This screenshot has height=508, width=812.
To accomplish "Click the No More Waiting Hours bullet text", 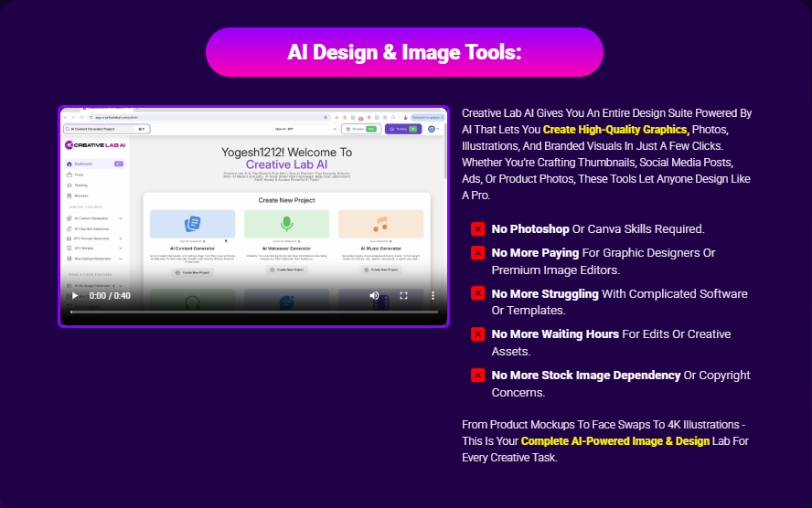I will pos(611,343).
